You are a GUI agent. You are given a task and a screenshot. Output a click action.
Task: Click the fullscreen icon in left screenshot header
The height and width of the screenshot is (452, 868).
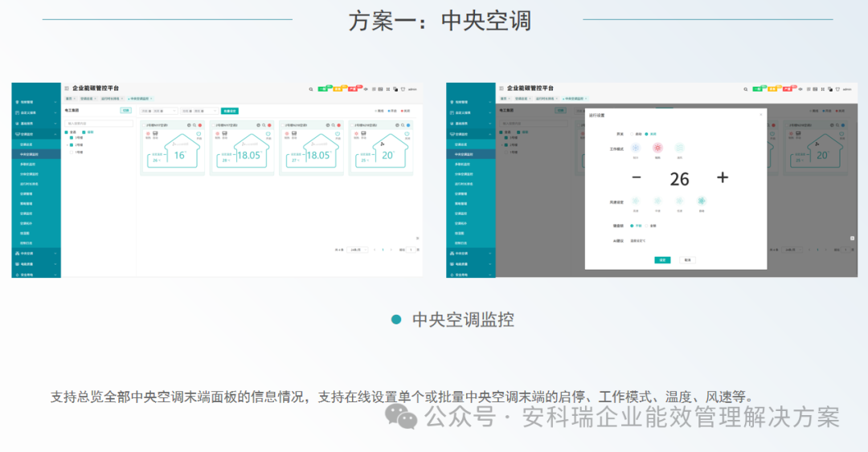pos(388,89)
